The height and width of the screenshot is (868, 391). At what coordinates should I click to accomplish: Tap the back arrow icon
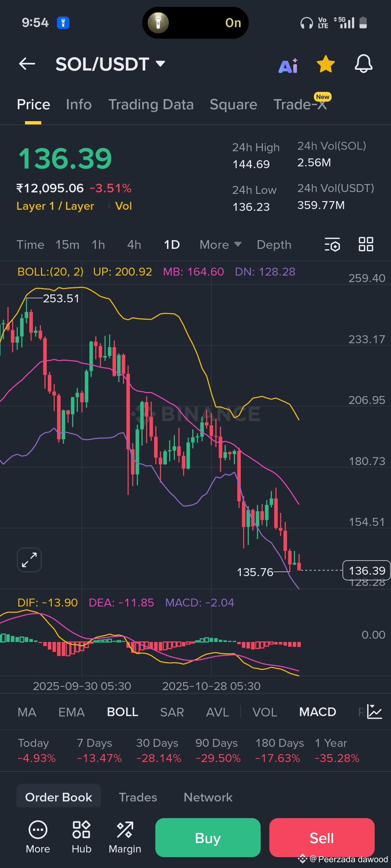tap(27, 64)
